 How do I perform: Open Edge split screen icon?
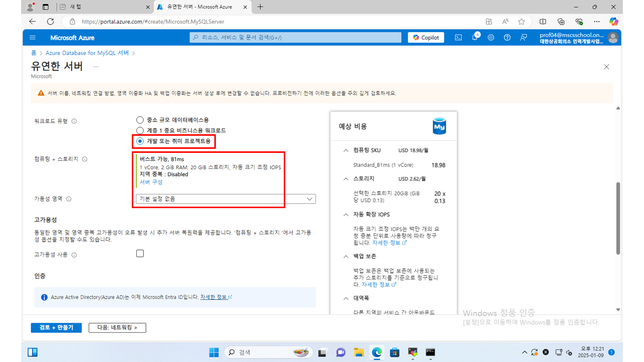[x=543, y=22]
